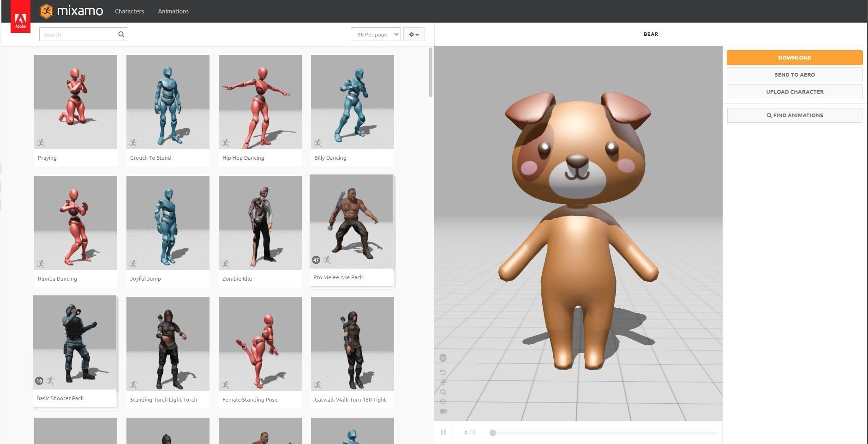Select the Crouch To Stand thumbnail
This screenshot has width=868, height=444.
[x=168, y=102]
